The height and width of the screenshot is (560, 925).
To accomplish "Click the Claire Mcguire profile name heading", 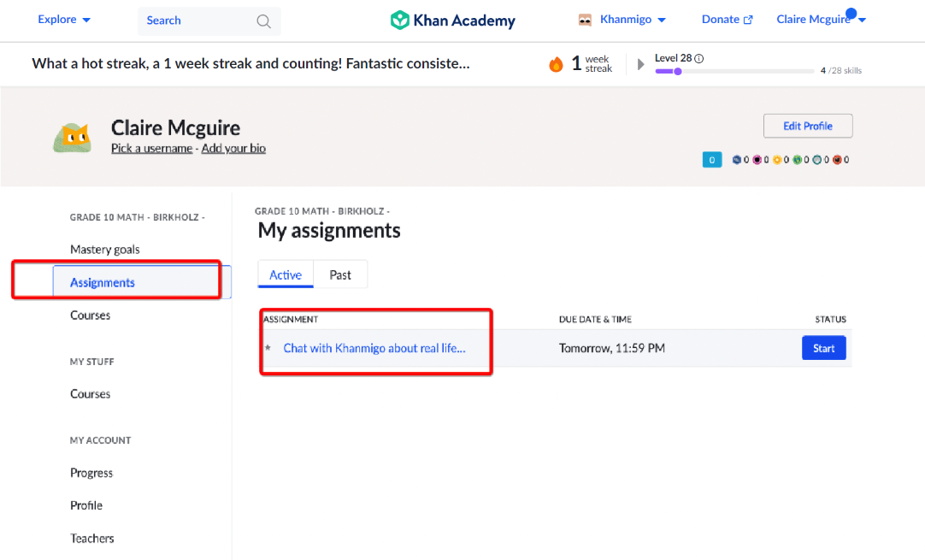I will click(x=176, y=128).
